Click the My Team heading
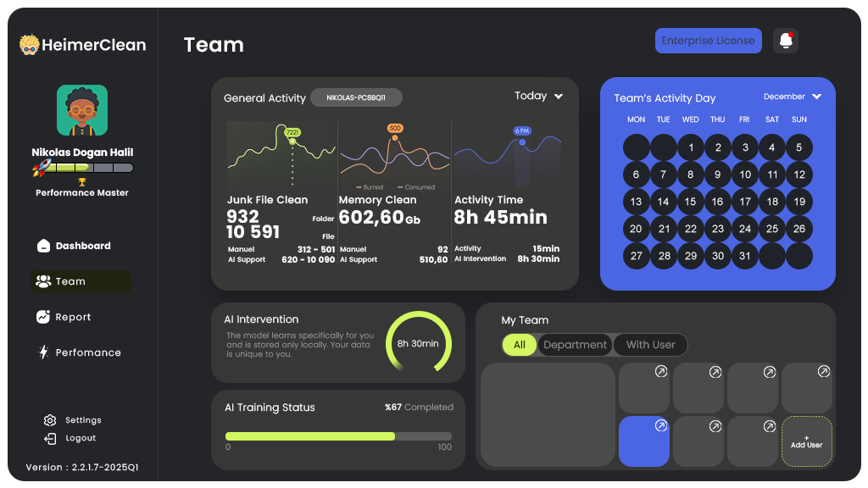The height and width of the screenshot is (488, 868). tap(525, 320)
